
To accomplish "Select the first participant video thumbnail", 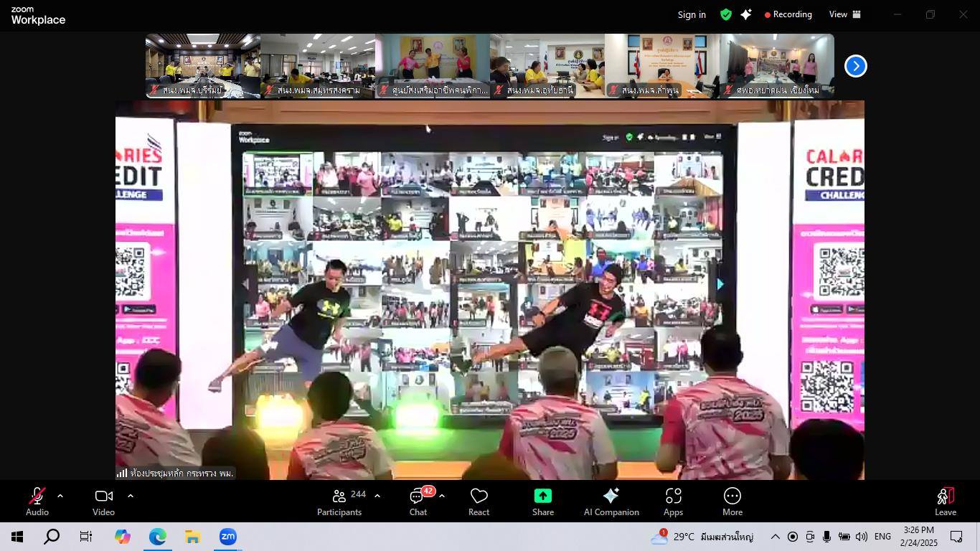I will [202, 65].
